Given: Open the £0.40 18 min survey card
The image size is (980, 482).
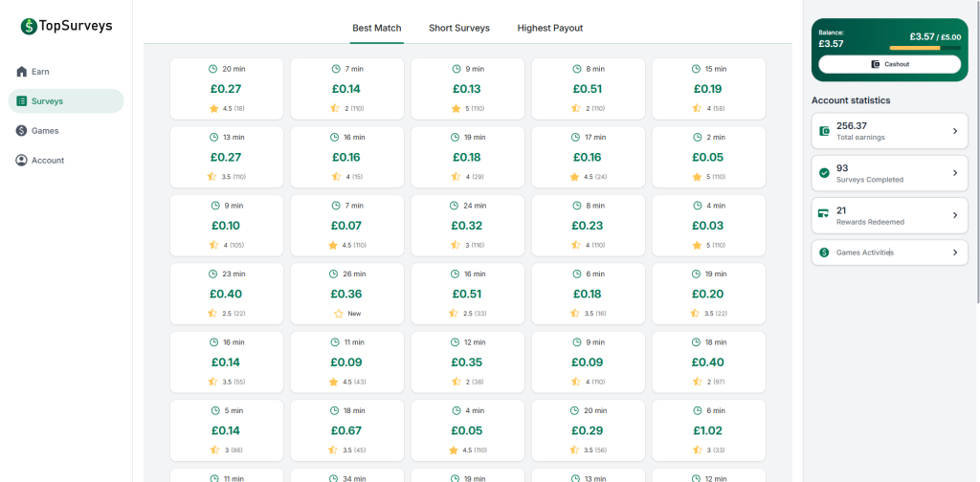Looking at the screenshot, I should point(709,362).
